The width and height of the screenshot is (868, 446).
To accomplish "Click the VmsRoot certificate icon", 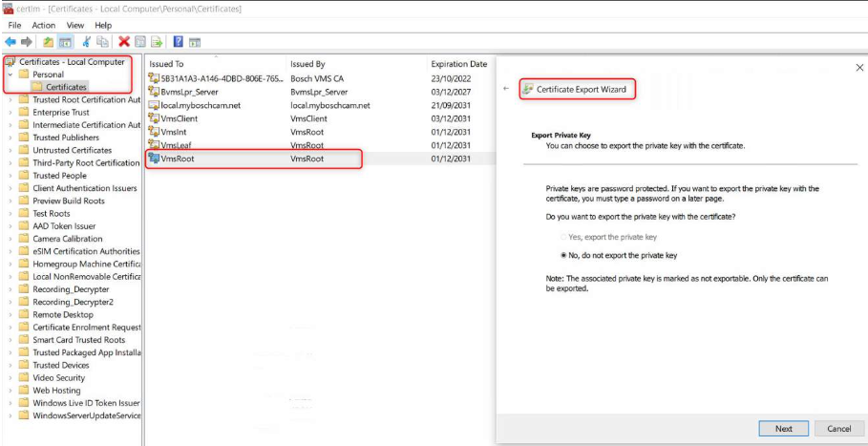I will pos(154,159).
